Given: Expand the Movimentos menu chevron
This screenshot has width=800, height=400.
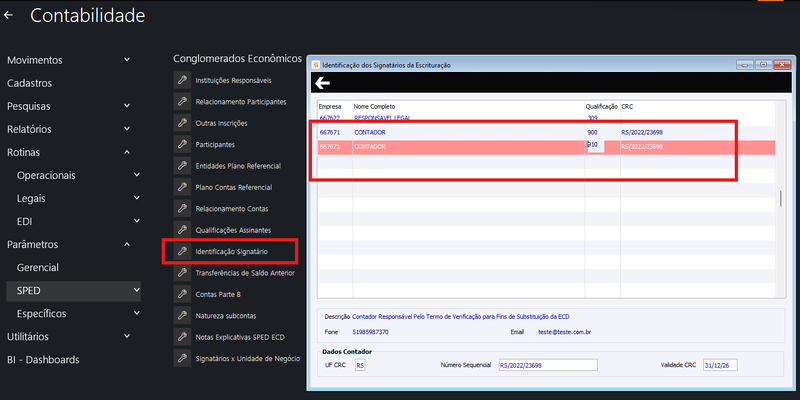Looking at the screenshot, I should pos(127,60).
